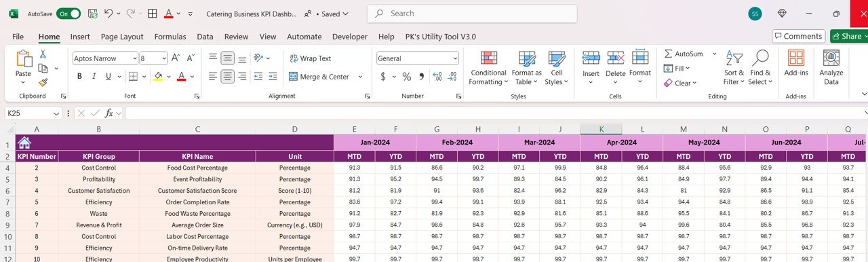Click the Save icon in quick access toolbar
Viewport: 868px width, 262px height.
[92, 14]
